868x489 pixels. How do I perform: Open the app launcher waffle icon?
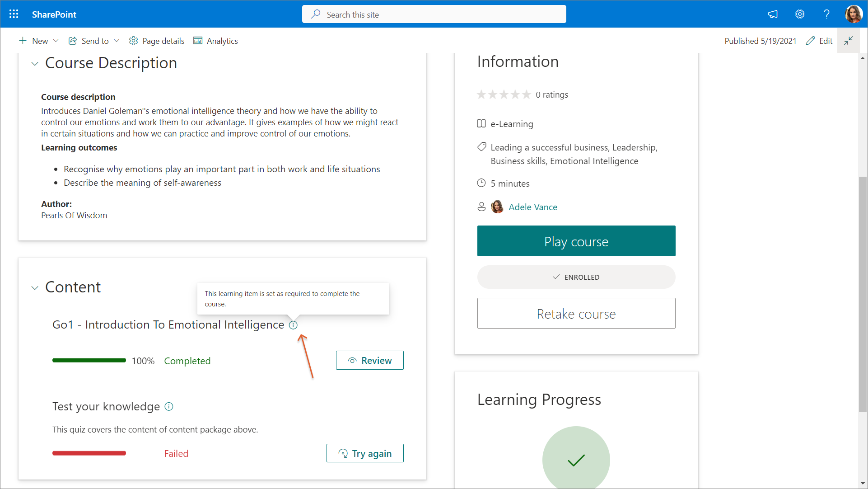click(x=14, y=14)
